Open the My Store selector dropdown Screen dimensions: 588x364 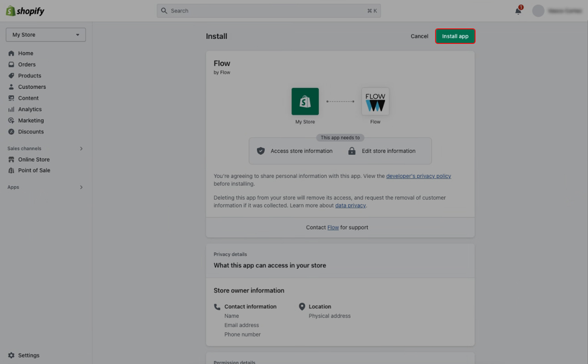coord(46,35)
